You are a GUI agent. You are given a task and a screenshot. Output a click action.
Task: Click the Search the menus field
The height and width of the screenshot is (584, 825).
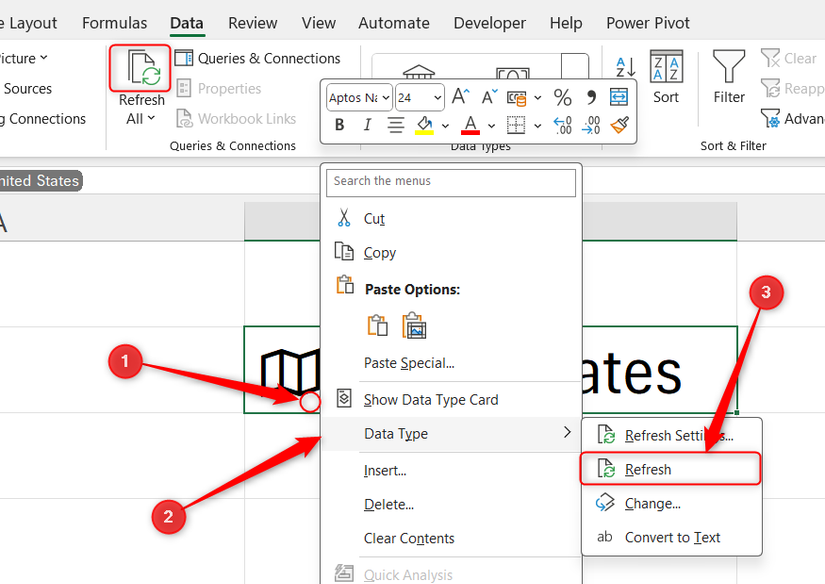(451, 183)
